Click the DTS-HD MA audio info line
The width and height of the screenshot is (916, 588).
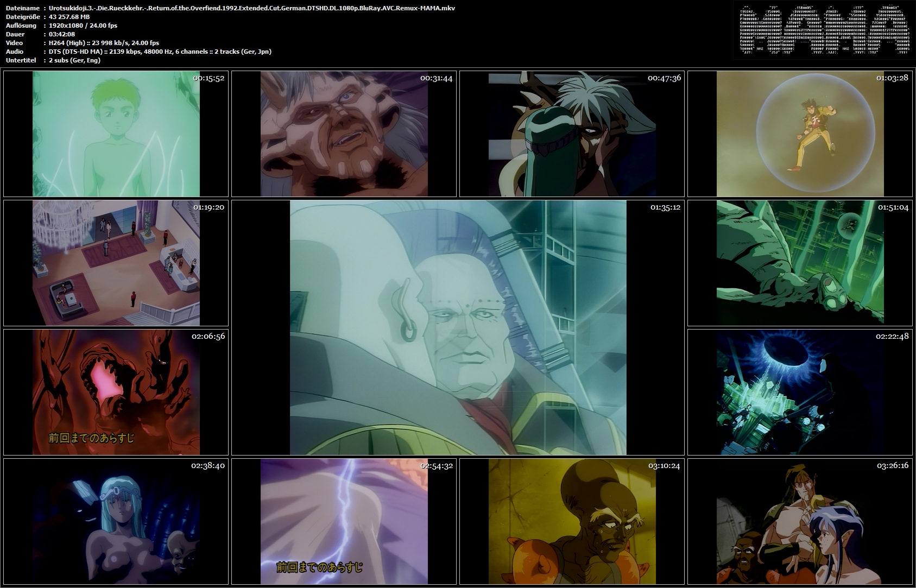160,52
